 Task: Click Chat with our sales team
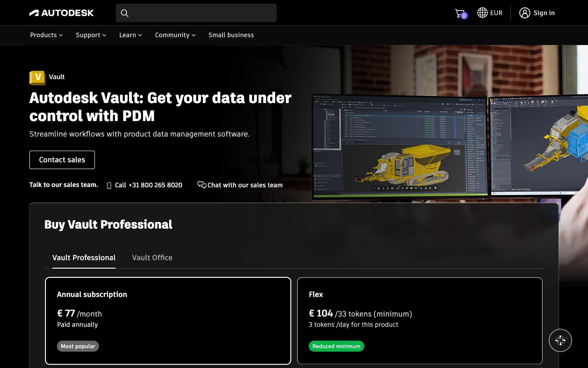tap(245, 185)
